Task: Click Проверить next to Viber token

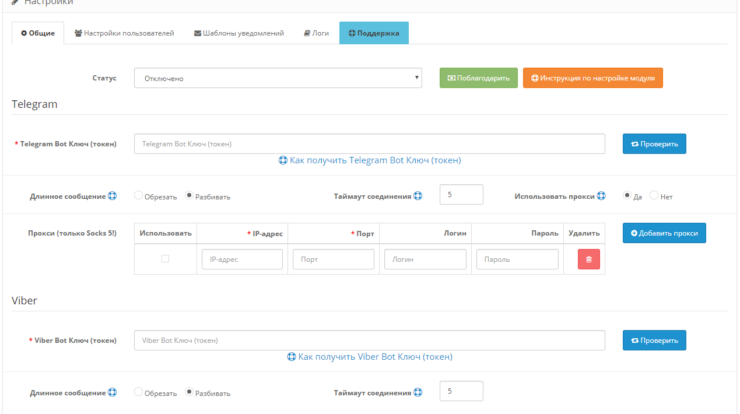Action: coord(654,340)
